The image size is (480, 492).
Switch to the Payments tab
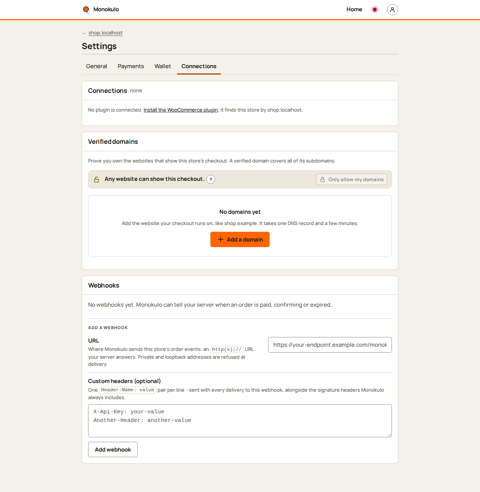coord(131,66)
